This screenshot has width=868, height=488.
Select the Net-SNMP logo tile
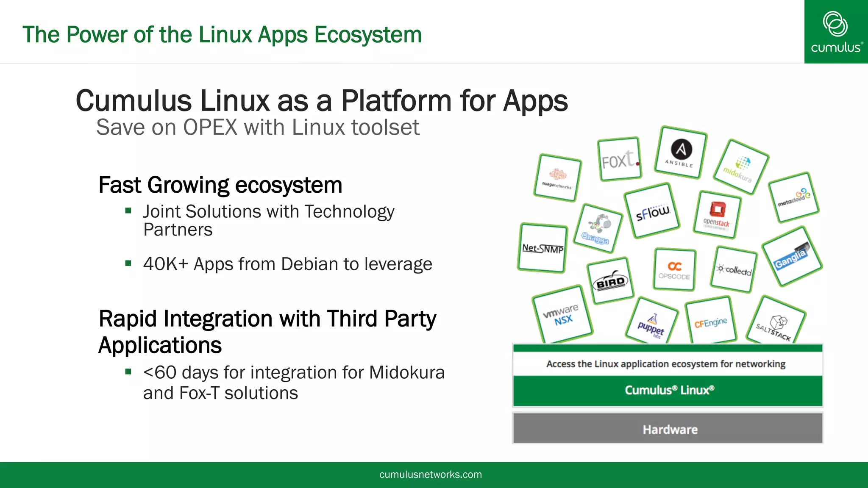coord(542,248)
